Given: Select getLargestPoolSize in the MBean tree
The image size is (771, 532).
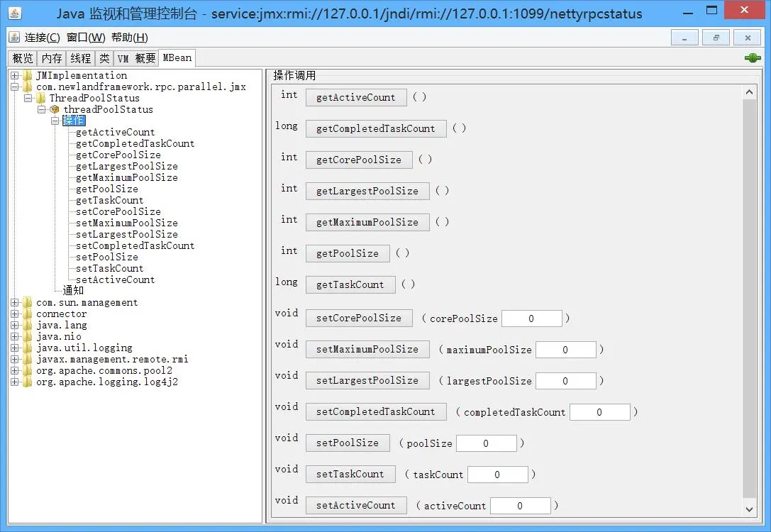Looking at the screenshot, I should click(x=127, y=166).
